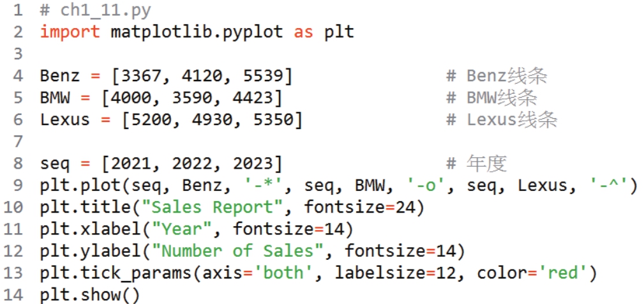Click the Benz variable definition on line 4
The width and height of the screenshot is (644, 304).
(x=60, y=76)
